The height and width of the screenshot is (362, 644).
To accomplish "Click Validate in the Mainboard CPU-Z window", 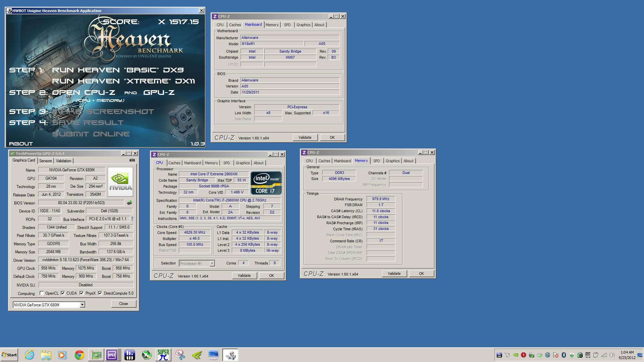I will click(x=305, y=137).
